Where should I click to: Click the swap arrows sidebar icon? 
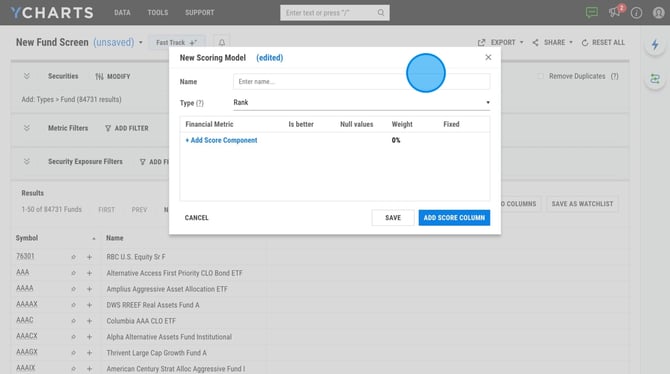(655, 79)
